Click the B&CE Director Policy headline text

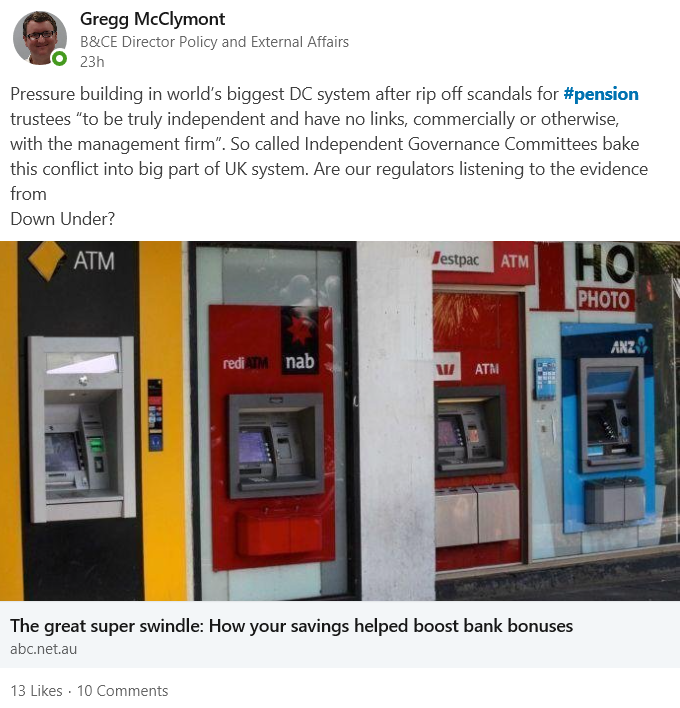214,42
